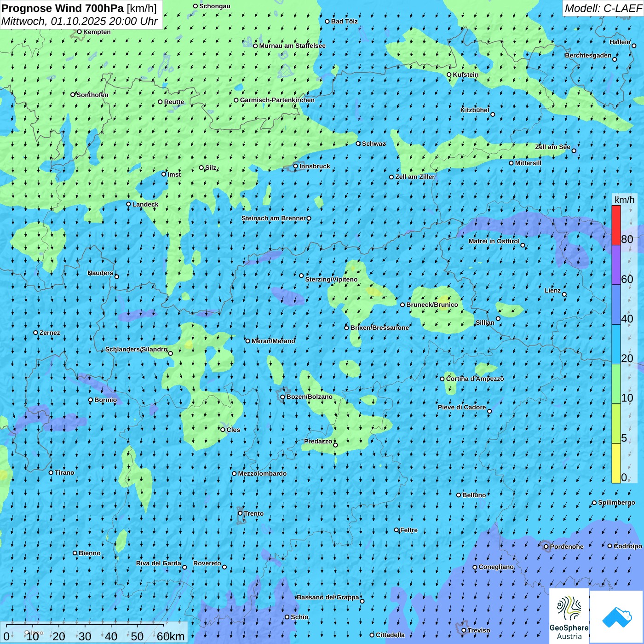Click the Nauders location marker
Screen dimensions: 644x644
(x=117, y=276)
